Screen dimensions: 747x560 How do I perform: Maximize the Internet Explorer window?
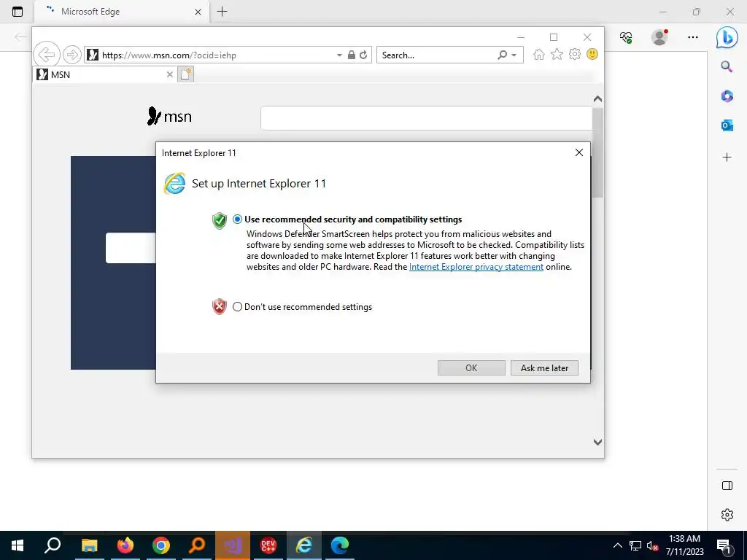[x=554, y=37]
